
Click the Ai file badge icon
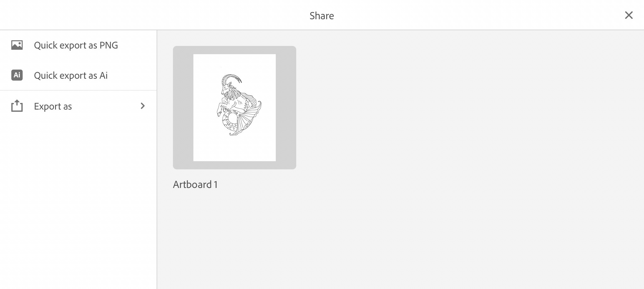click(17, 75)
